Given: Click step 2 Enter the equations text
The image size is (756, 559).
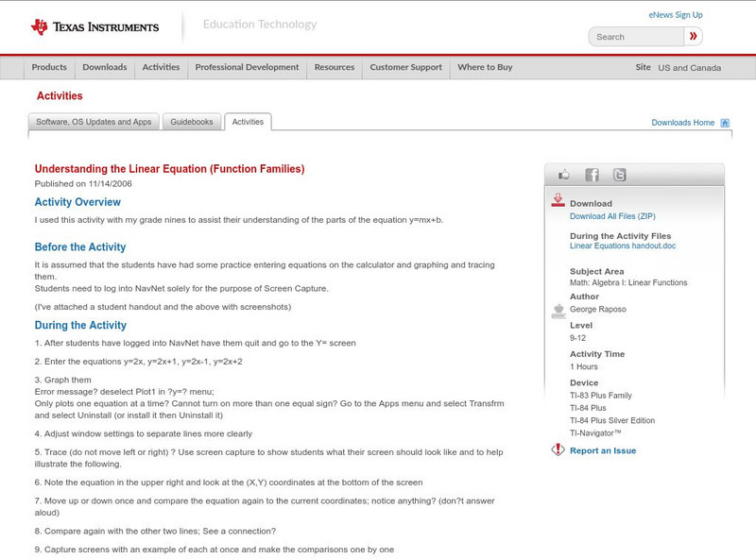Looking at the screenshot, I should point(138,362).
